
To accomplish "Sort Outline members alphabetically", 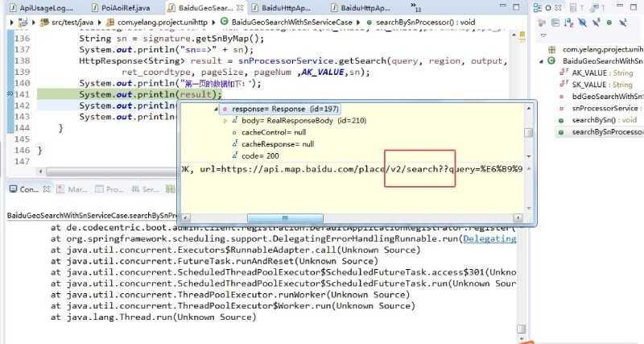I will [569, 23].
